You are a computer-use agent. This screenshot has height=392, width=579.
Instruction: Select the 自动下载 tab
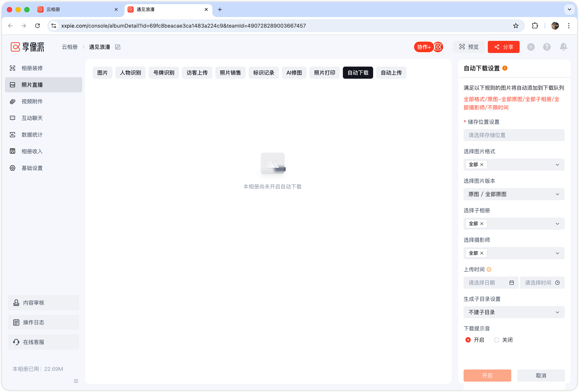click(x=358, y=72)
